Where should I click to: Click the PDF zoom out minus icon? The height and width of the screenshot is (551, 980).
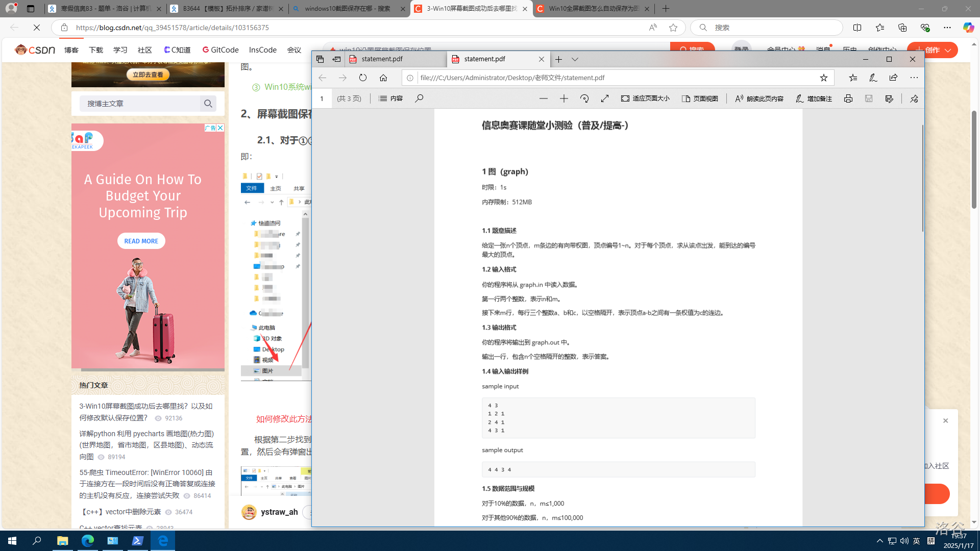coord(543,98)
